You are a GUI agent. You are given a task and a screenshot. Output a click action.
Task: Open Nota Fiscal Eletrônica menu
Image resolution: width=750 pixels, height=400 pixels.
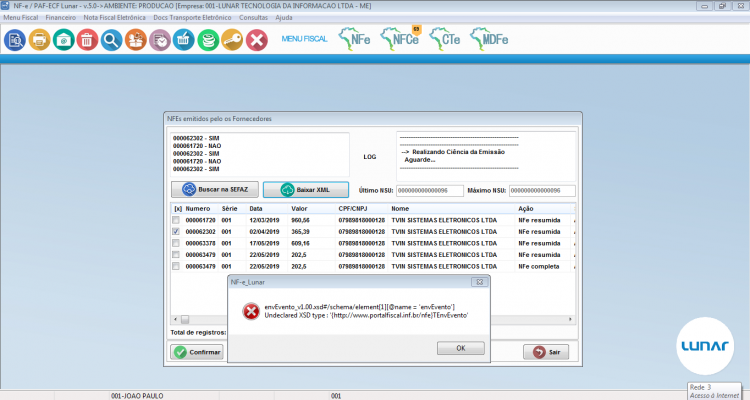point(114,18)
